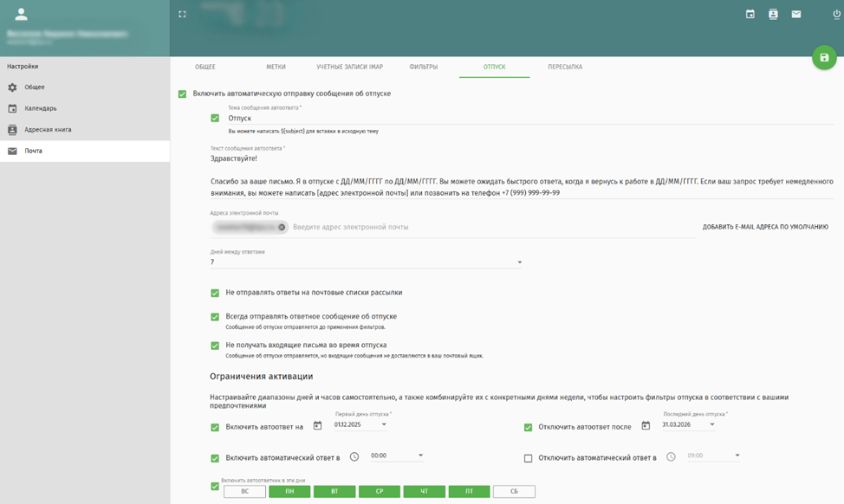
Task: Open first vacation day date dropdown
Action: (x=384, y=424)
